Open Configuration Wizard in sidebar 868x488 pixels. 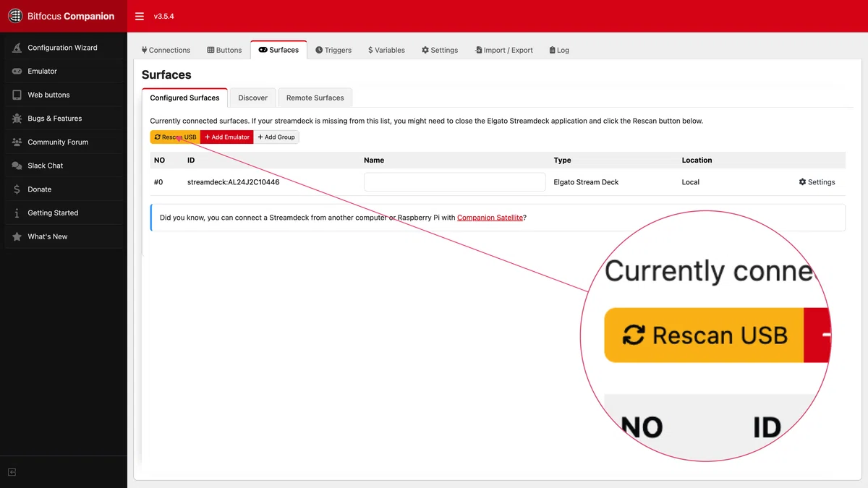(64, 48)
